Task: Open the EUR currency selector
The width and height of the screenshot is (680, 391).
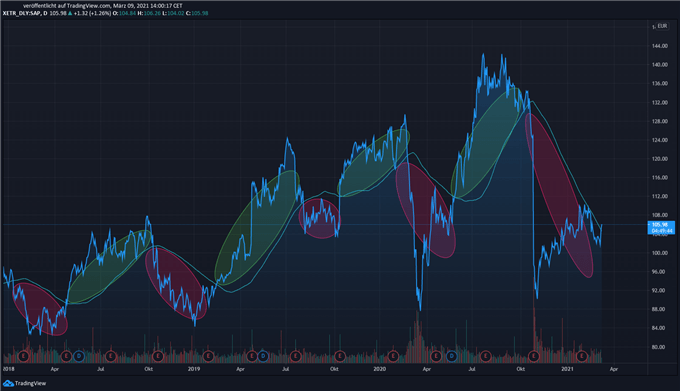Action: tap(662, 26)
